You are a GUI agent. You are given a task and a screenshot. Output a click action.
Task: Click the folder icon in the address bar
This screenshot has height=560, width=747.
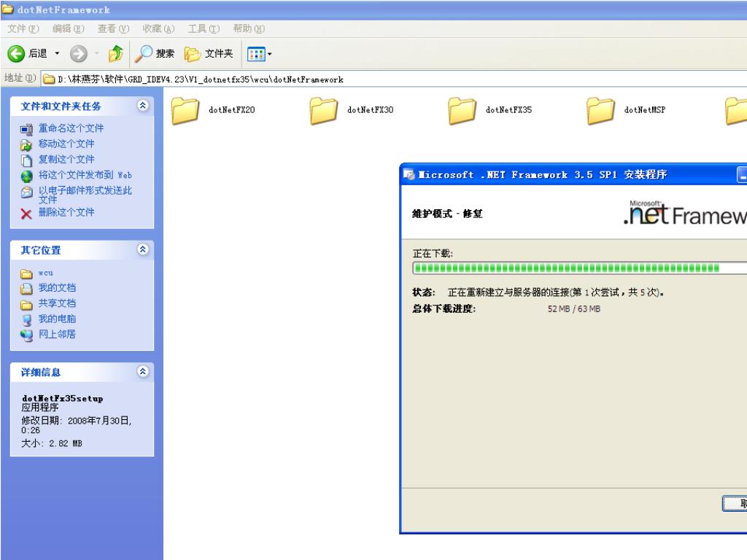coord(49,79)
